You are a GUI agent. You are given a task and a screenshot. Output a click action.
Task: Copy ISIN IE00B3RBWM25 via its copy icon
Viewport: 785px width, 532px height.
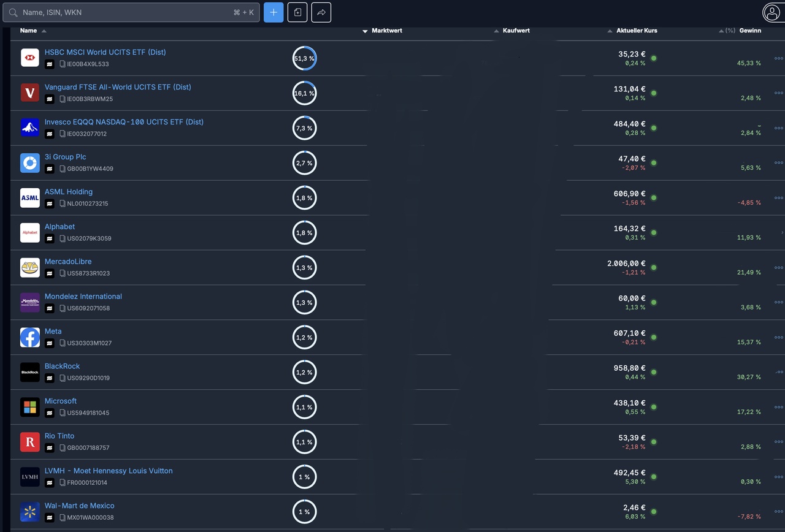point(62,99)
